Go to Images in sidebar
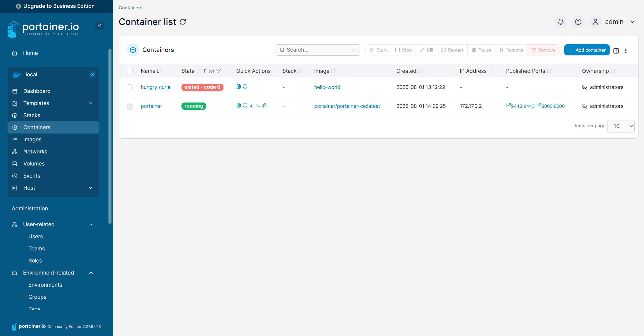 [x=32, y=140]
